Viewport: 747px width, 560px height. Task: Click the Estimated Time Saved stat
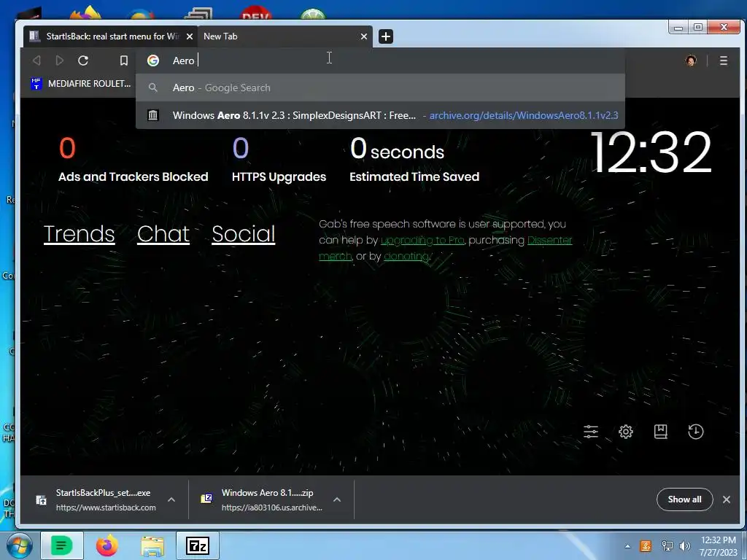[x=414, y=160]
